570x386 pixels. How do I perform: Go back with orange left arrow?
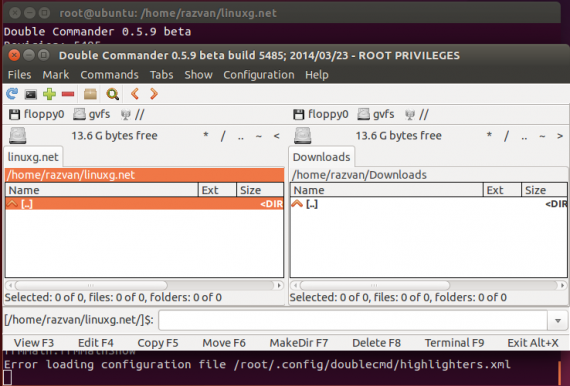click(135, 94)
